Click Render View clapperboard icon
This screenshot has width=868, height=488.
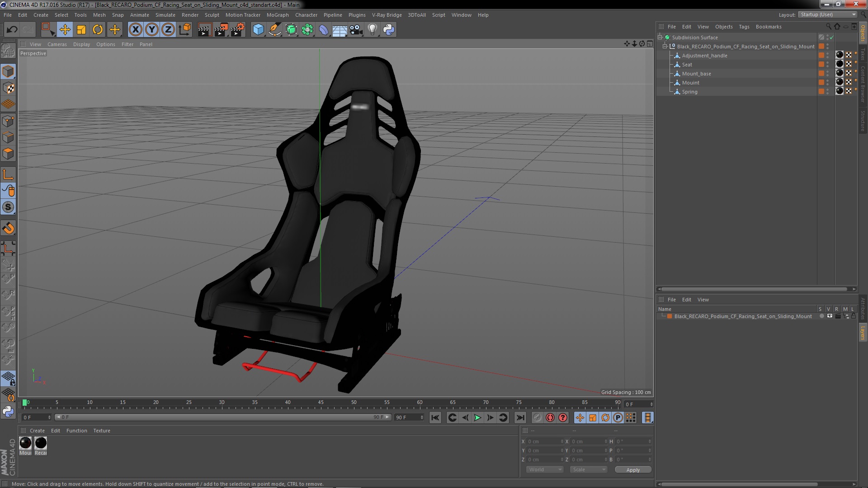pos(204,30)
